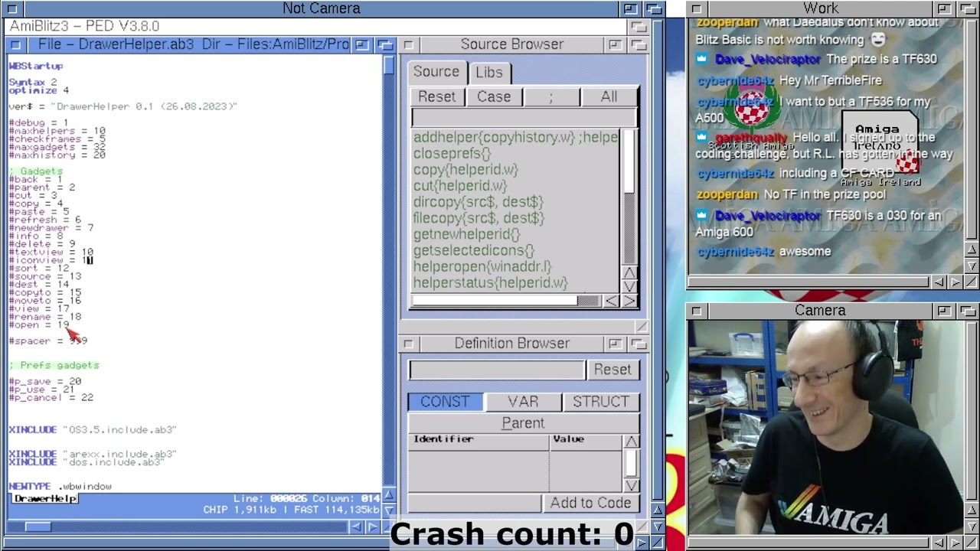The width and height of the screenshot is (980, 551).
Task: Click the editor vertical scroll-up arrow
Action: coord(389,496)
